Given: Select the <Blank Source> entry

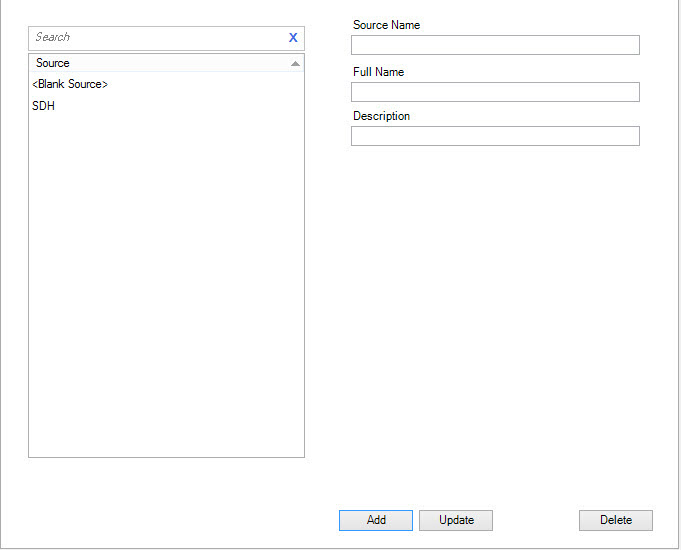Looking at the screenshot, I should (x=70, y=84).
